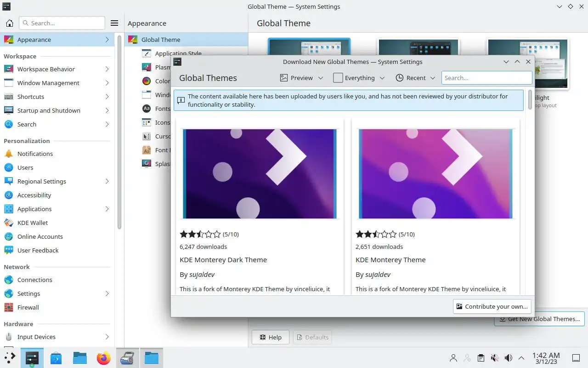Open Discover software center from taskbar
This screenshot has width=588, height=368.
tap(56, 358)
